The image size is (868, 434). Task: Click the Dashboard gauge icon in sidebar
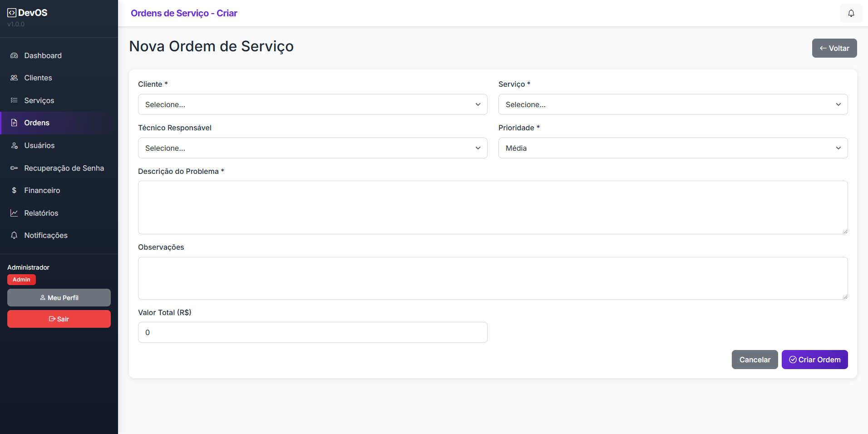point(14,55)
